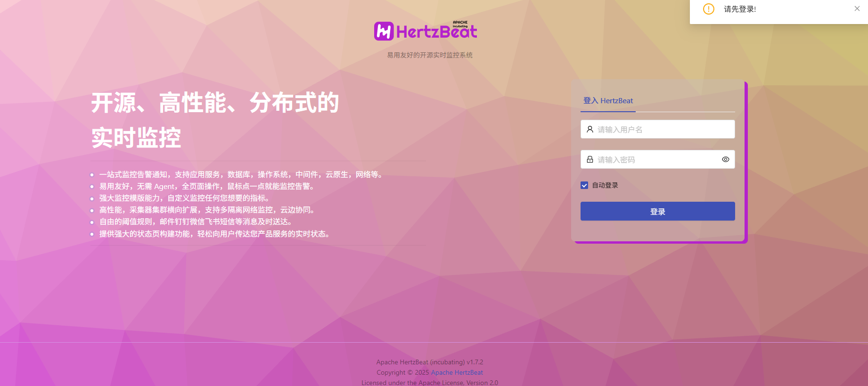Click the bullet starting 强大监控模版能力

coord(185,198)
